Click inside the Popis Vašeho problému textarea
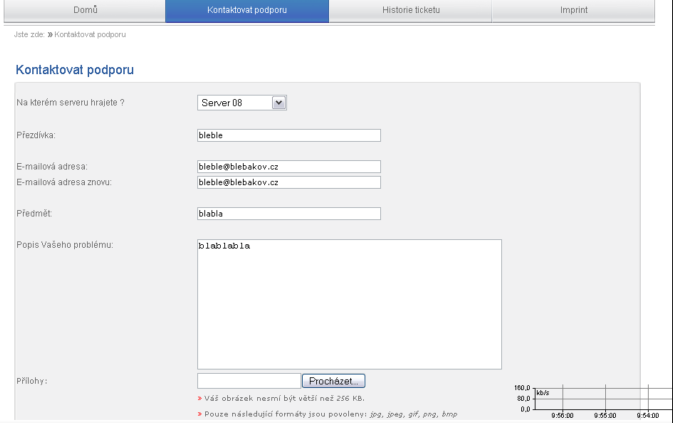Viewport: 673px width, 423px height. coord(349,304)
